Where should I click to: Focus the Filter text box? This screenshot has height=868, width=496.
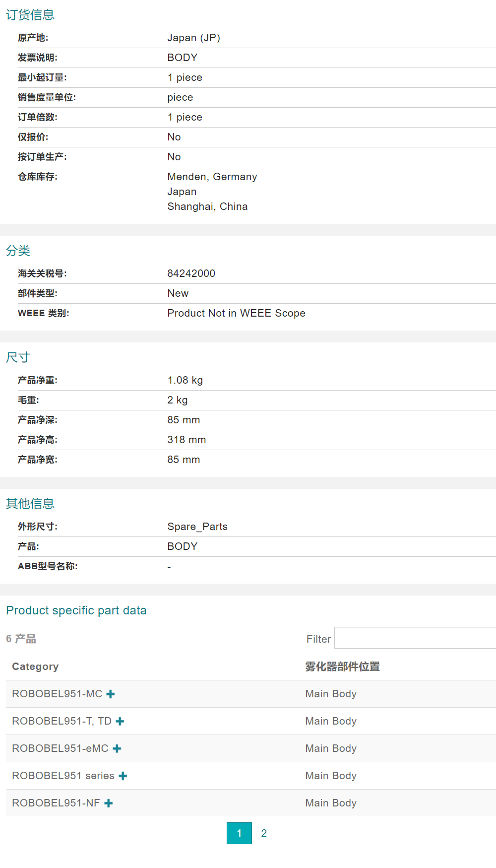tap(415, 638)
